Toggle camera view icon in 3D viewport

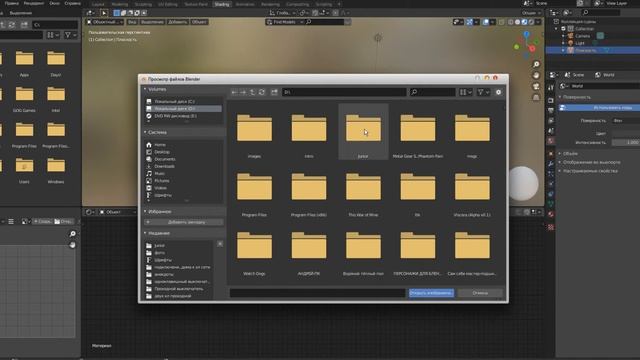[x=536, y=87]
